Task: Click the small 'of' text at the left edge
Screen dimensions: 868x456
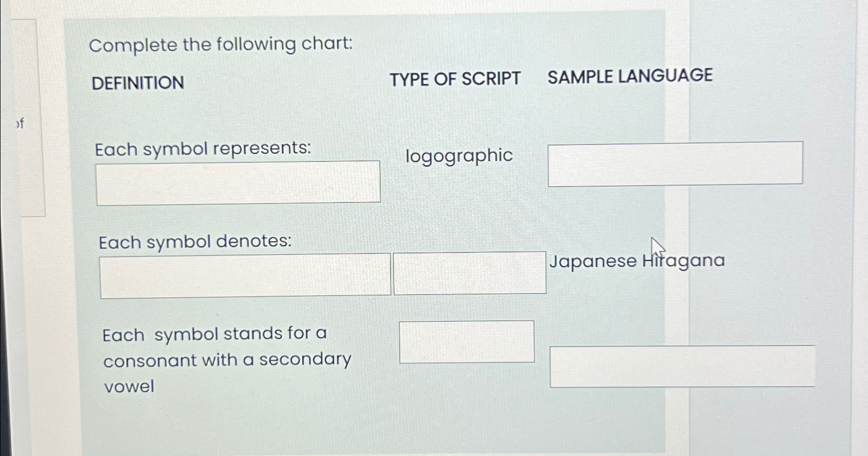Action: (x=21, y=124)
